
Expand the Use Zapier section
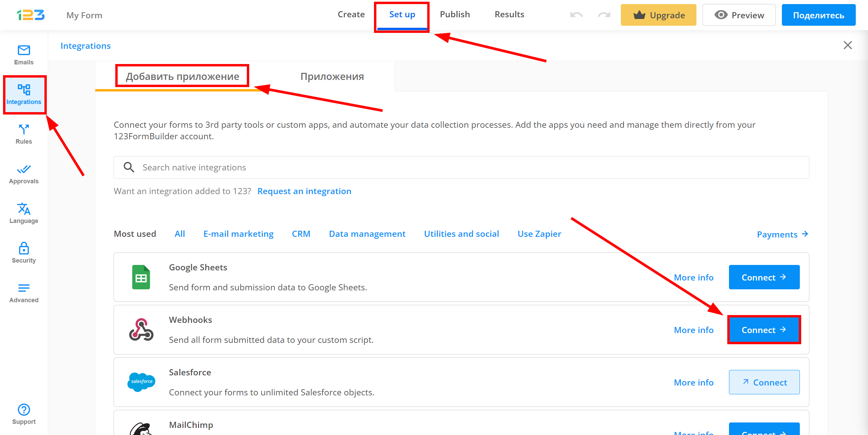[x=539, y=233]
